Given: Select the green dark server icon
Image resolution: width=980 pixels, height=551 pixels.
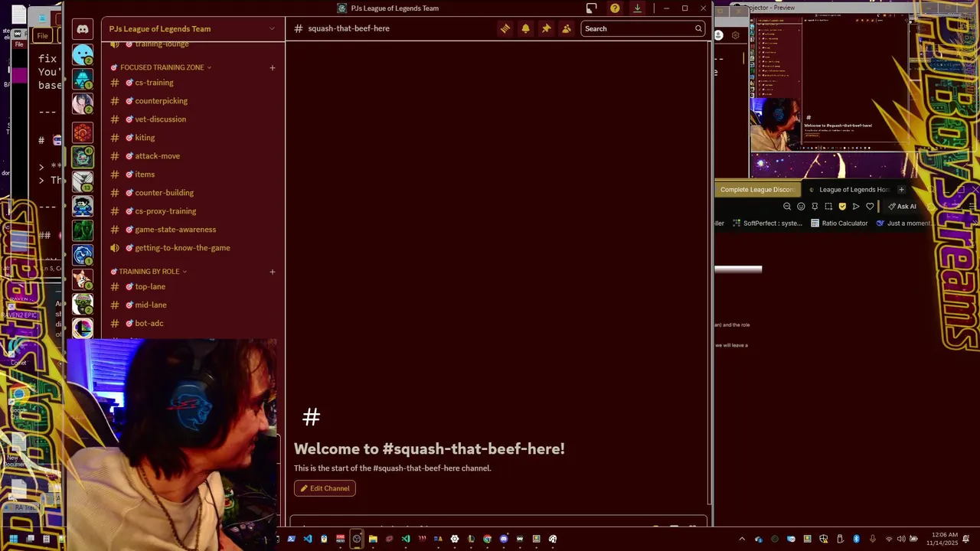Looking at the screenshot, I should pyautogui.click(x=83, y=230).
